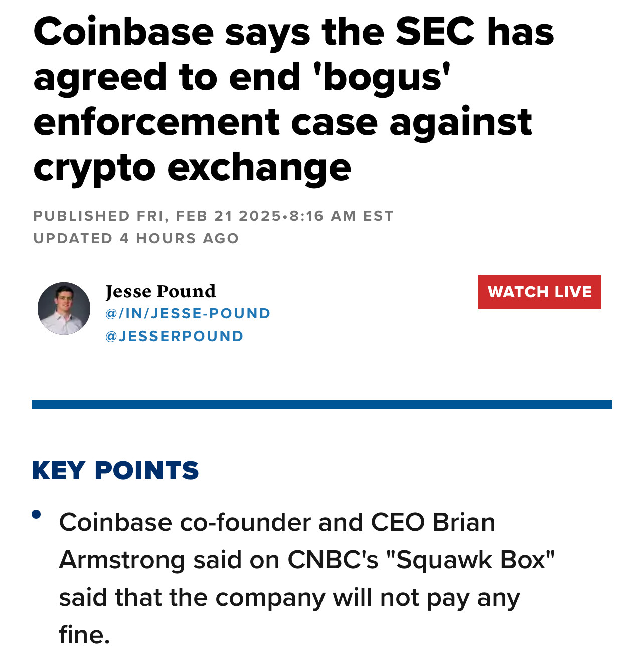The image size is (644, 671).
Task: Click the KEY POINTS heading
Action: [x=115, y=470]
